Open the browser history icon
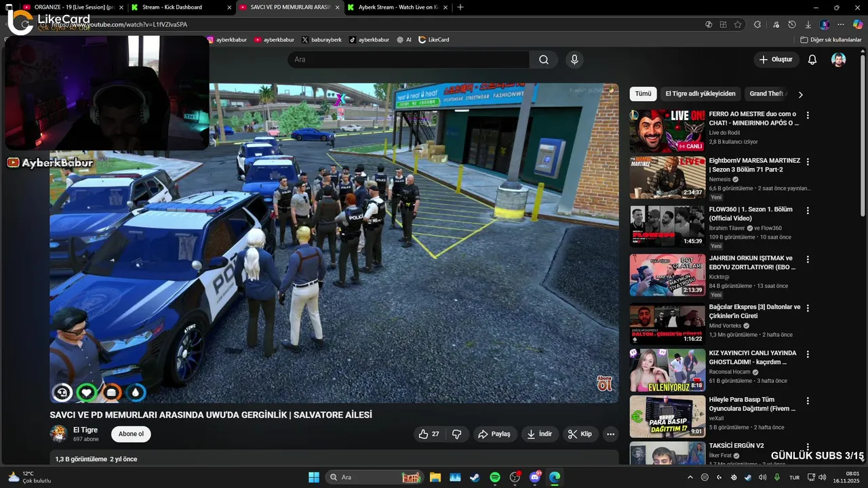Viewport: 868px width, 488px height. click(x=792, y=24)
